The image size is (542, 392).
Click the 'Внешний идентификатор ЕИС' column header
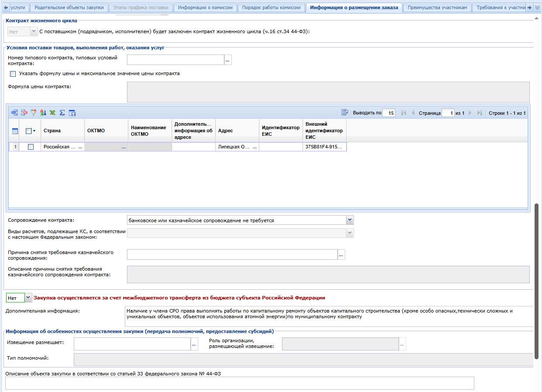(324, 131)
